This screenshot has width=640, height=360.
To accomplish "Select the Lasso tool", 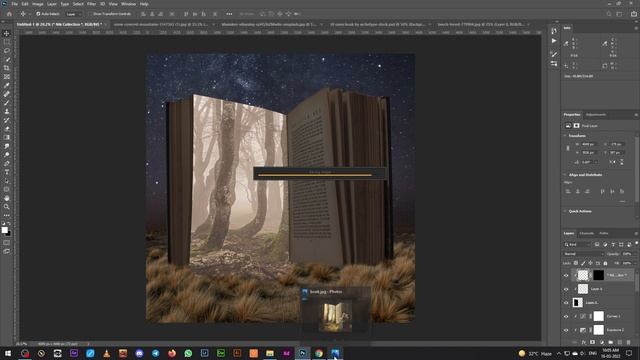I will [7, 51].
